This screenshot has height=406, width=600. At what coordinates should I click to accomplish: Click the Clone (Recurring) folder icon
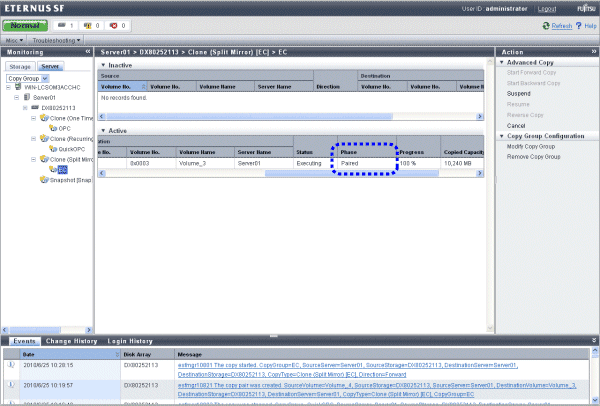point(44,138)
